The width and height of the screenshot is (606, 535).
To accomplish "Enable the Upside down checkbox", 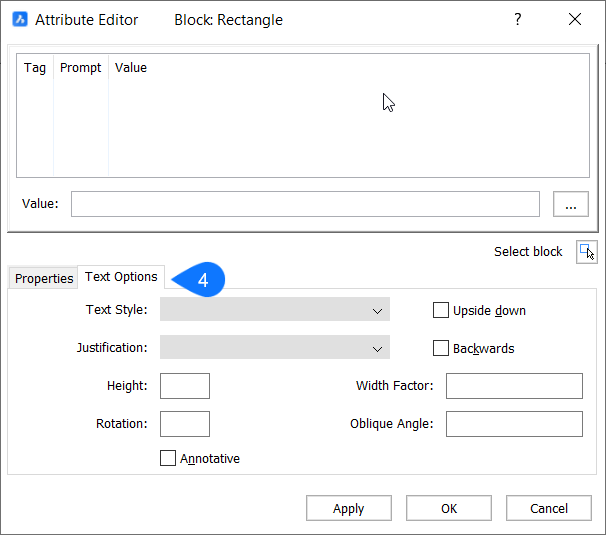I will pos(441,311).
